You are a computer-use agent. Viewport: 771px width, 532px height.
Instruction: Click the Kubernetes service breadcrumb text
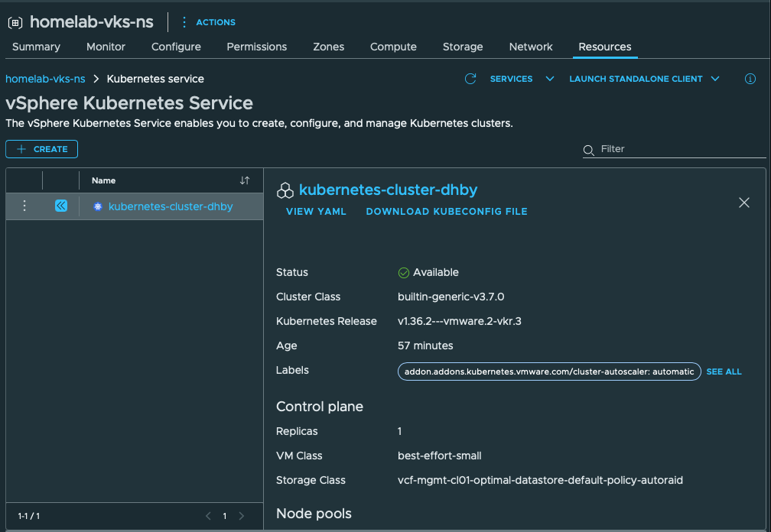155,79
